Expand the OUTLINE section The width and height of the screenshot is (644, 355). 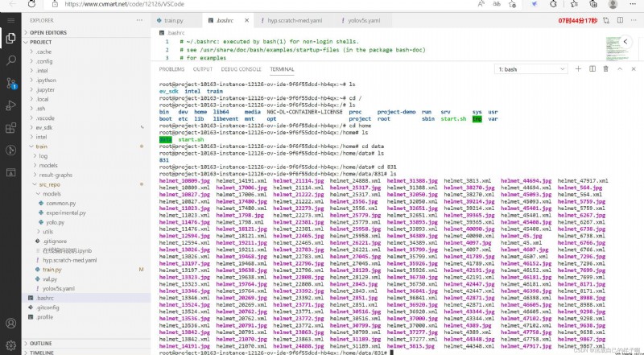point(86,344)
